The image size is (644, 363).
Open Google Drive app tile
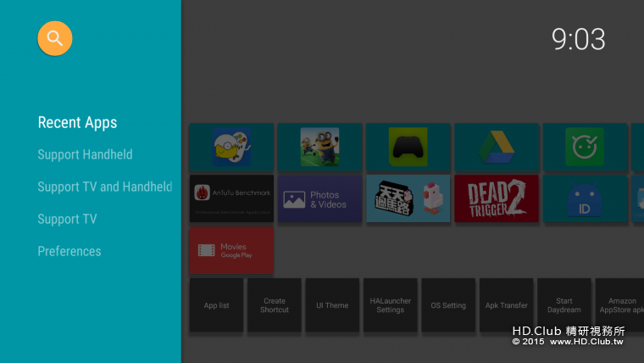click(497, 147)
